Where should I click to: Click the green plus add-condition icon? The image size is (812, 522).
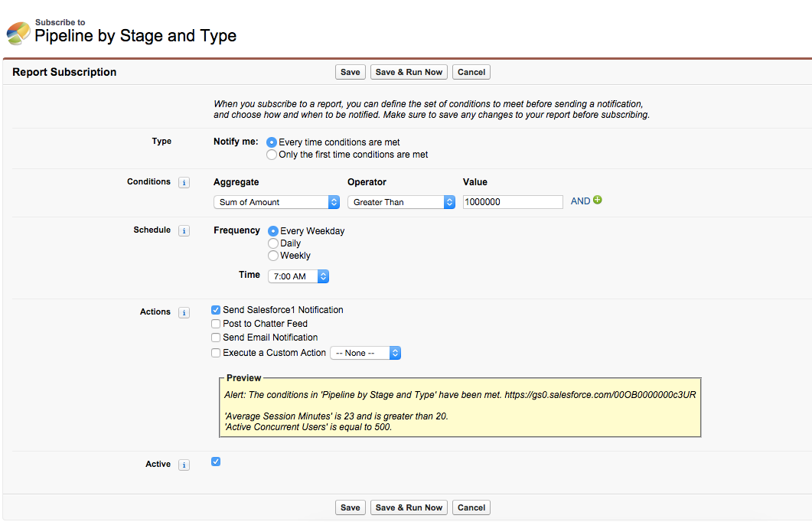coord(598,201)
